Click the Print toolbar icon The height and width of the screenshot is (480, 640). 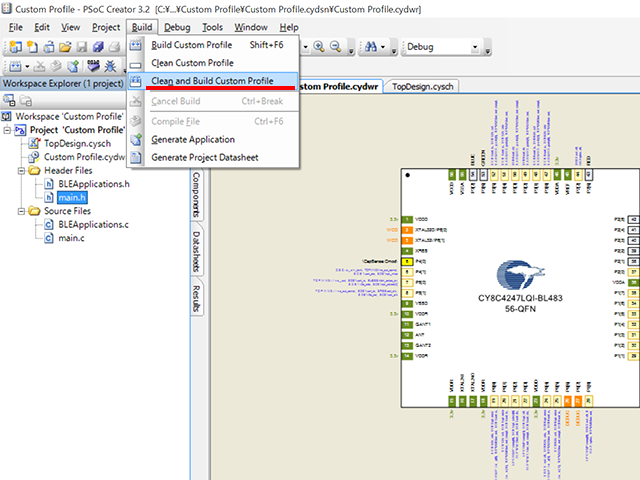pos(115,47)
